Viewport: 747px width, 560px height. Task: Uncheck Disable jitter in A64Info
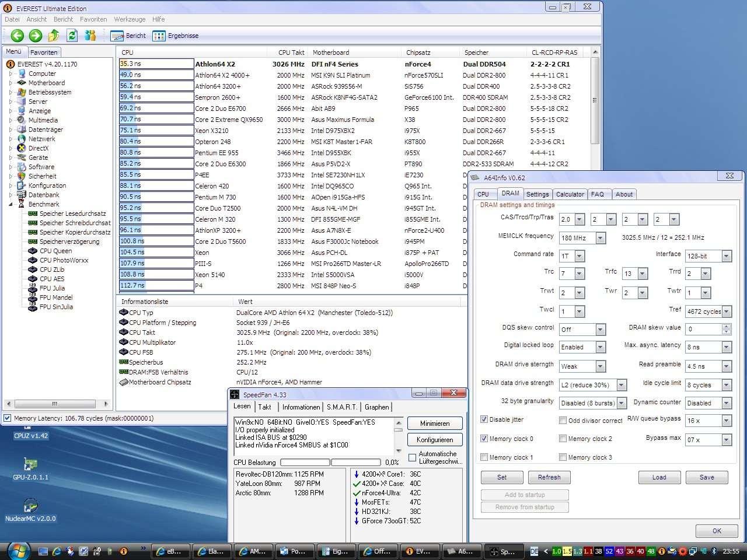tap(484, 419)
